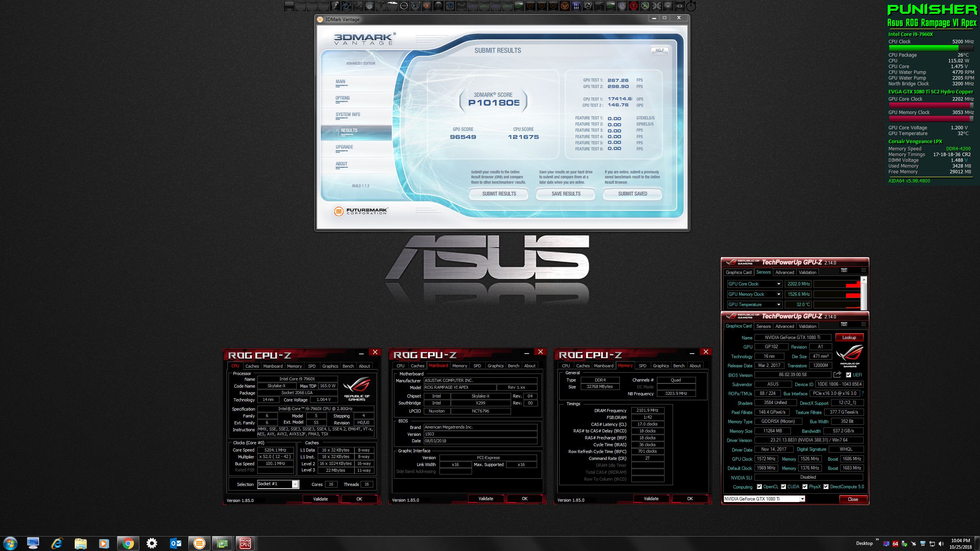The image size is (980, 551).
Task: Toggle the DirectCompute 5.0 checkbox in GPU-Z
Action: point(826,487)
